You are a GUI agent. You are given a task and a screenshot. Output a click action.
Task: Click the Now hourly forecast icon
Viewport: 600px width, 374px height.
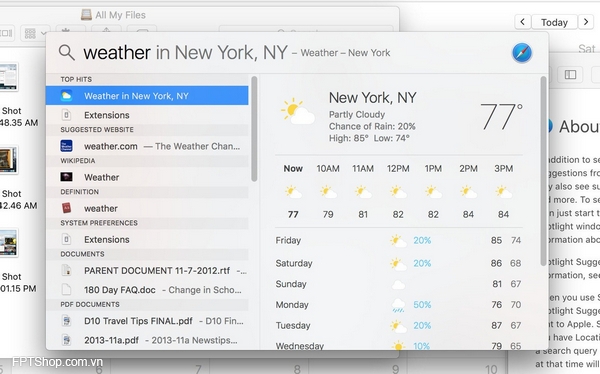[293, 191]
